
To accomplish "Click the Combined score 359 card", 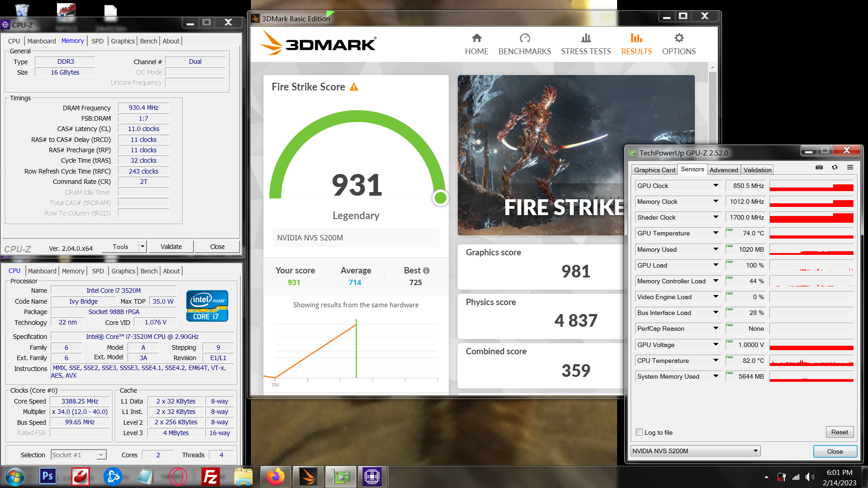I will tap(541, 366).
